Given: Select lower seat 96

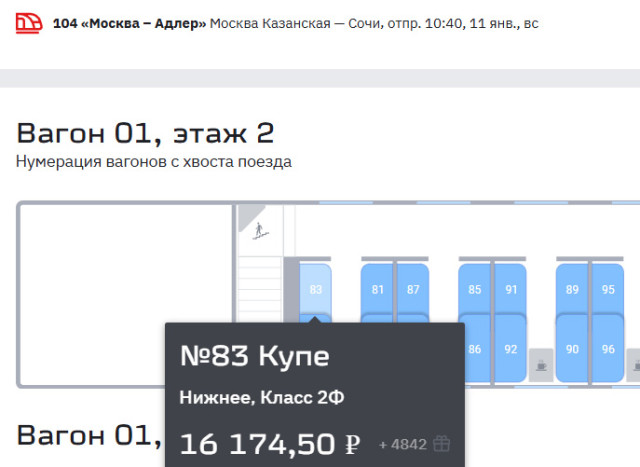Looking at the screenshot, I should [x=608, y=349].
